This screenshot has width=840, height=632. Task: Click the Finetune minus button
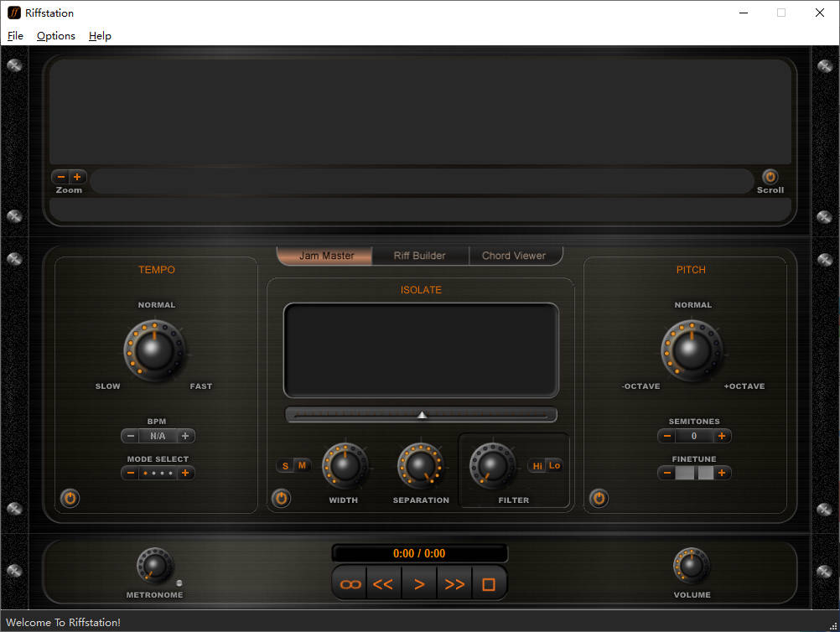click(667, 473)
